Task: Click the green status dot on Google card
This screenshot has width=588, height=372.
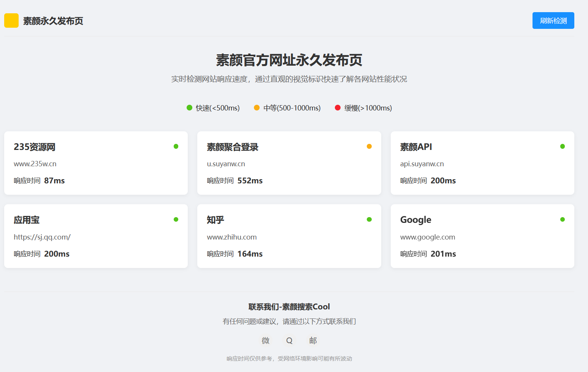Action: coord(563,219)
